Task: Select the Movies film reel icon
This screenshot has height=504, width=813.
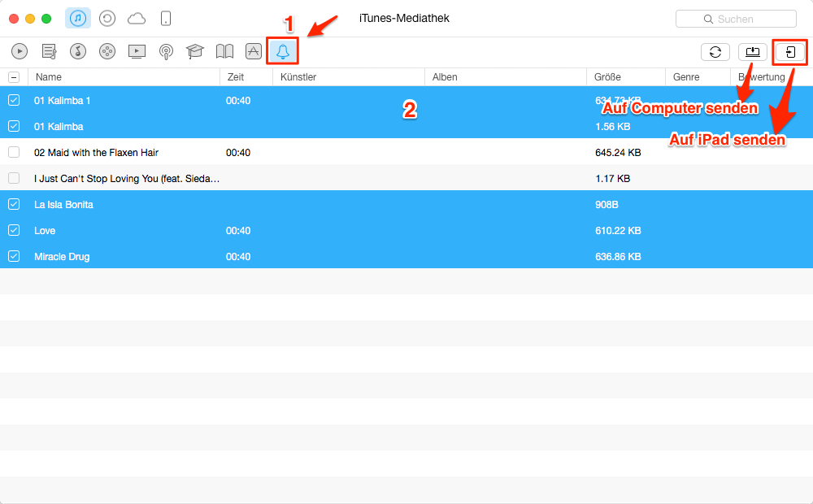Action: pyautogui.click(x=107, y=51)
